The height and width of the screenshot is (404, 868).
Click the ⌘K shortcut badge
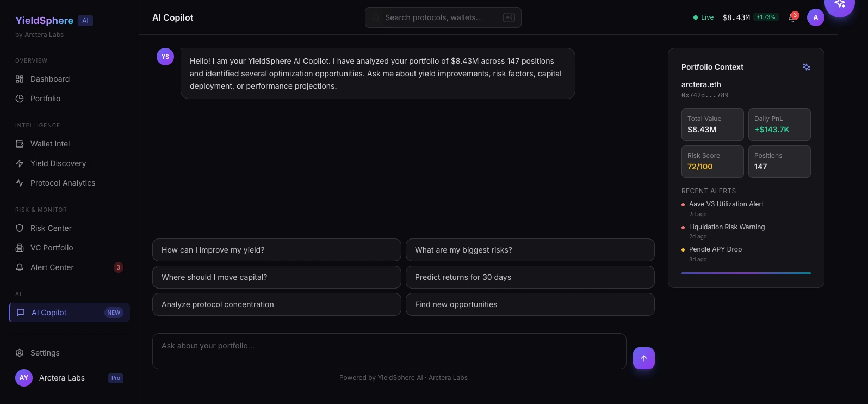pos(509,17)
